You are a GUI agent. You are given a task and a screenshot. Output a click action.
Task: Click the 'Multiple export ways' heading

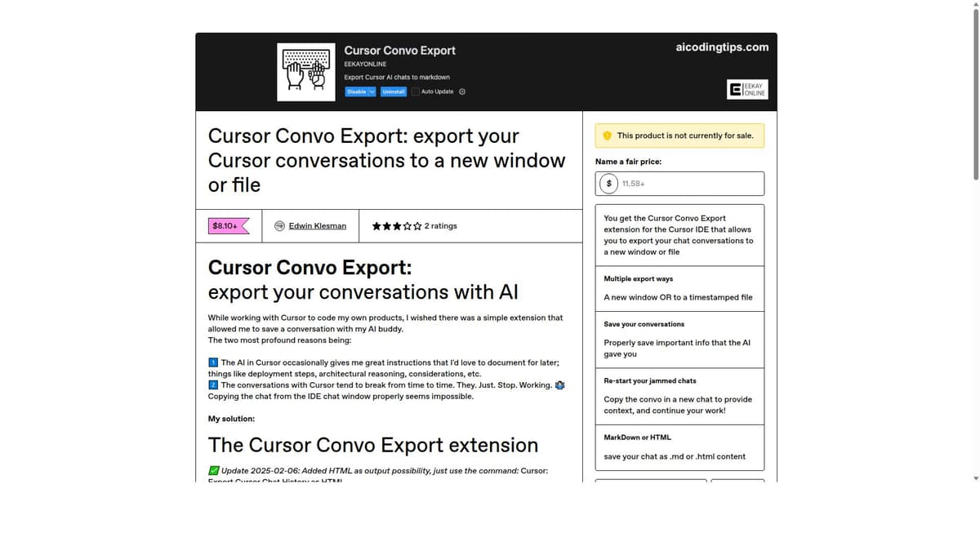[x=639, y=279]
